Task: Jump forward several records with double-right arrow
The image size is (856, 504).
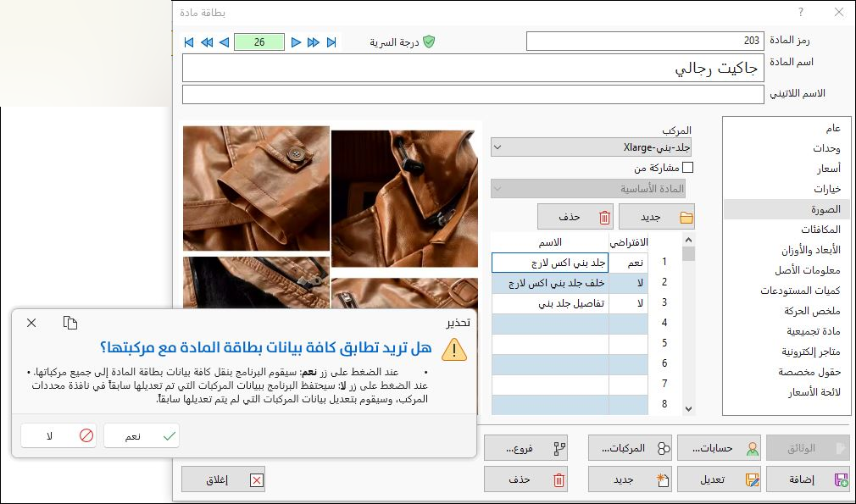Action: (314, 42)
